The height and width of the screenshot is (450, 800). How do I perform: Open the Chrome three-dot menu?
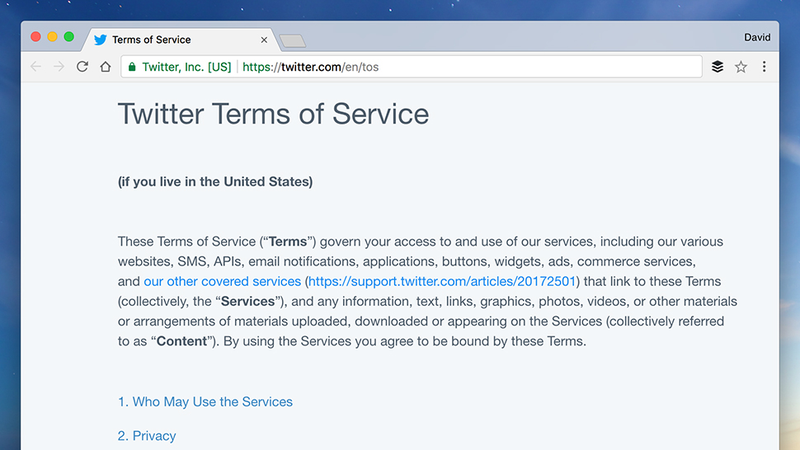pyautogui.click(x=764, y=67)
